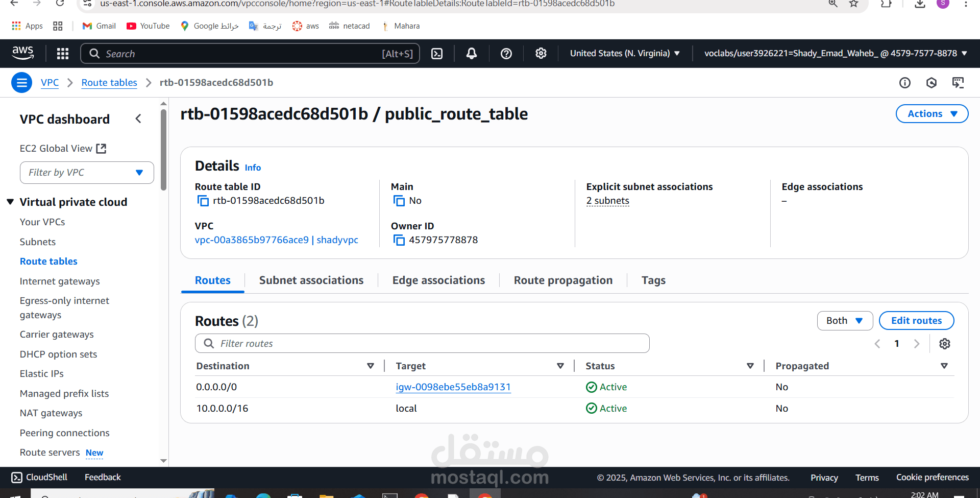Open the Details Info link
This screenshot has width=980, height=498.
pyautogui.click(x=253, y=168)
